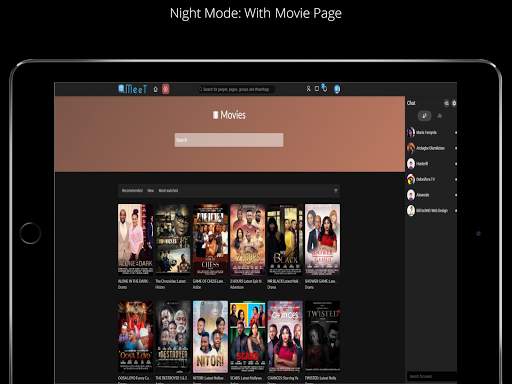Open chat with third listed contact
This screenshot has width=512, height=384.
point(431,164)
